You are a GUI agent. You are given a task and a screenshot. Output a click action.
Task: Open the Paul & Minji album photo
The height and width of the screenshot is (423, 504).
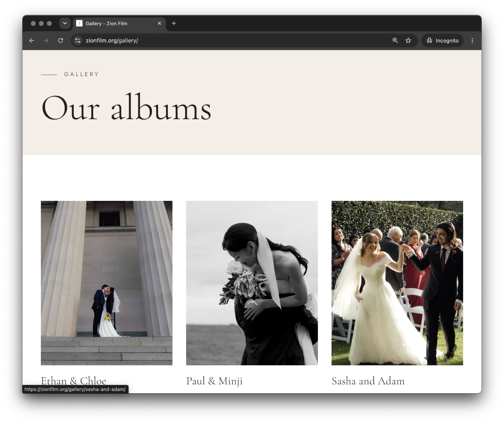click(x=252, y=283)
